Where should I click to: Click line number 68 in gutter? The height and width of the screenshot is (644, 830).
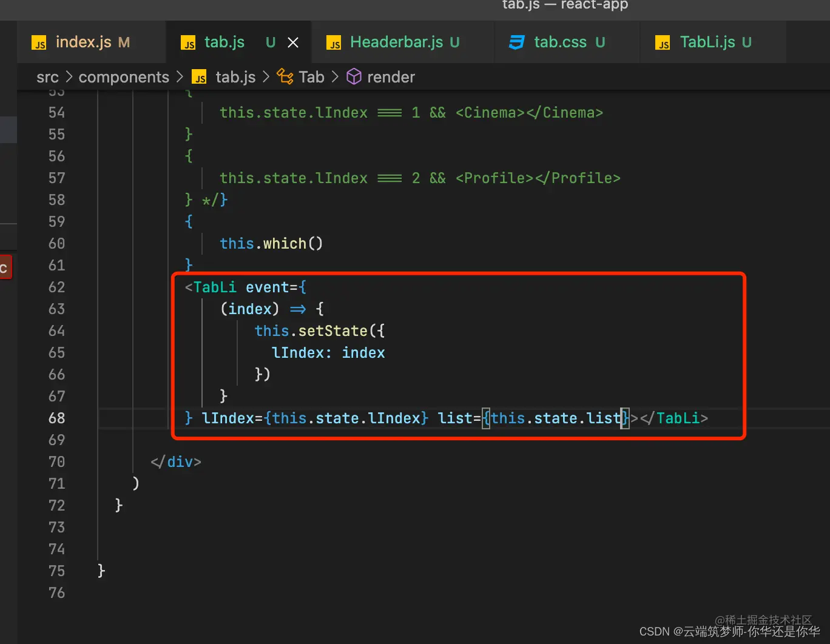(56, 418)
